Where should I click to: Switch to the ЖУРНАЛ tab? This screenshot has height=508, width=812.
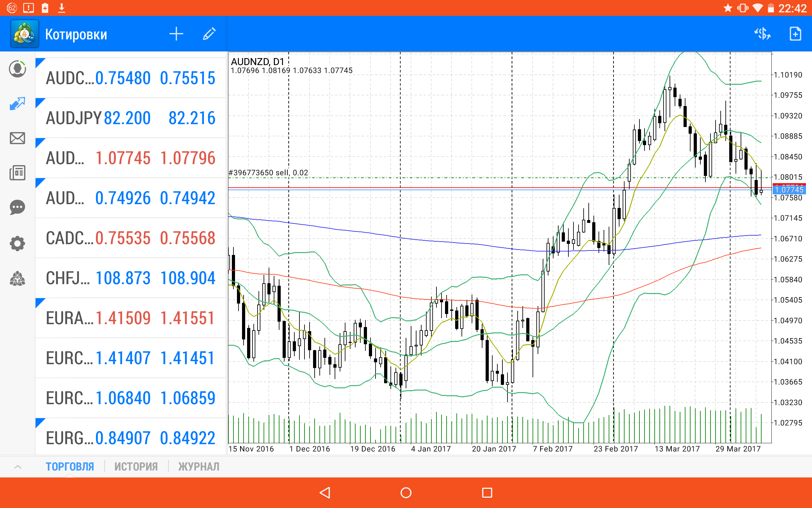click(x=199, y=467)
